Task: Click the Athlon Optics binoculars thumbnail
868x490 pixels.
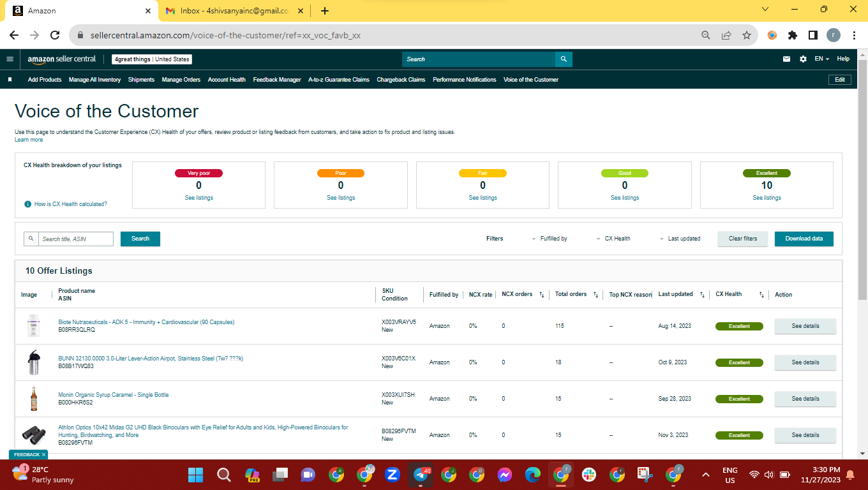Action: tap(34, 435)
